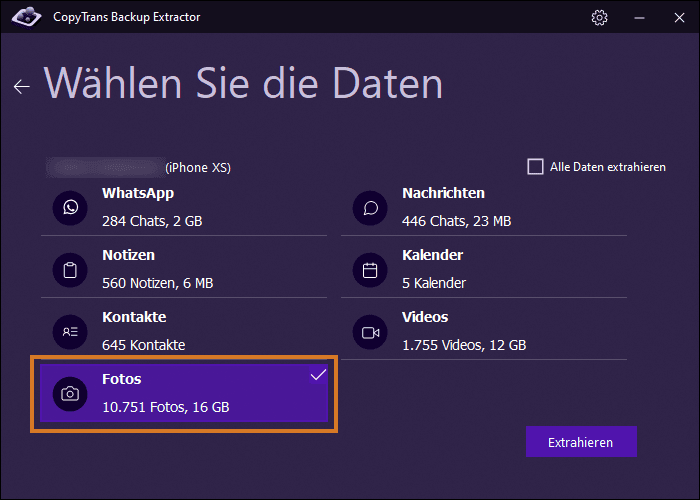Close the CopyTrans Backup Extractor window
This screenshot has width=700, height=500.
coord(679,17)
